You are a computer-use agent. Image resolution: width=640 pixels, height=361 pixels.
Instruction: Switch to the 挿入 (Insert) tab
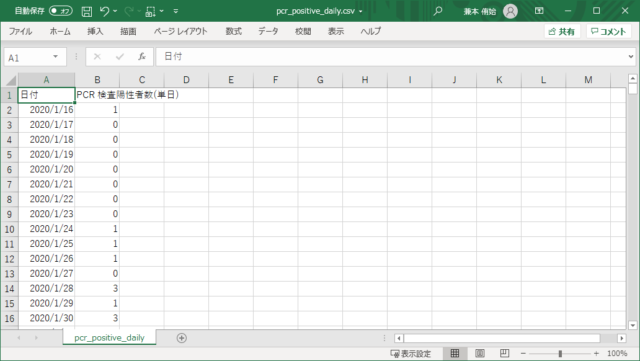click(95, 31)
